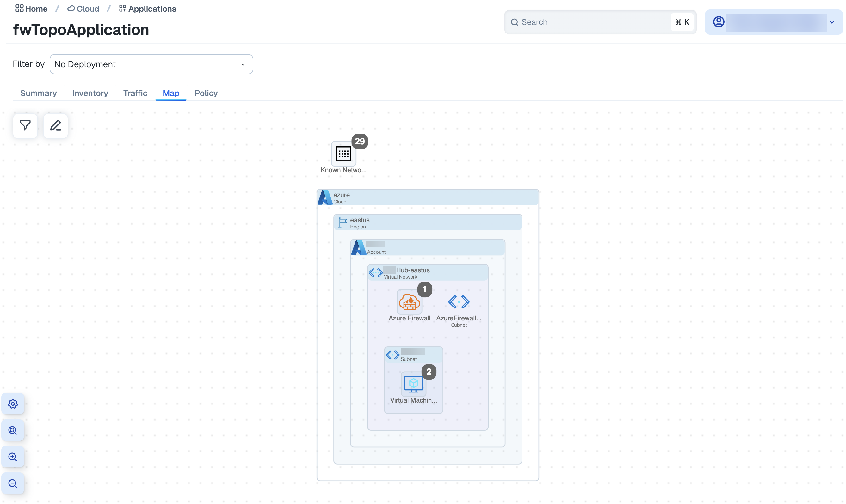Image resolution: width=846 pixels, height=504 pixels.
Task: Click the ⌘ K shortcut badge
Action: (682, 22)
